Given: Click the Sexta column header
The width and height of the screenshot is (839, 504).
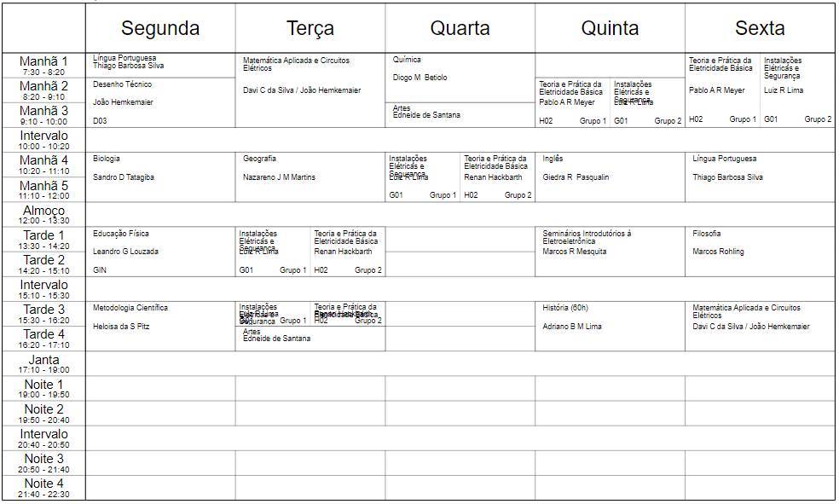Looking at the screenshot, I should 760,28.
